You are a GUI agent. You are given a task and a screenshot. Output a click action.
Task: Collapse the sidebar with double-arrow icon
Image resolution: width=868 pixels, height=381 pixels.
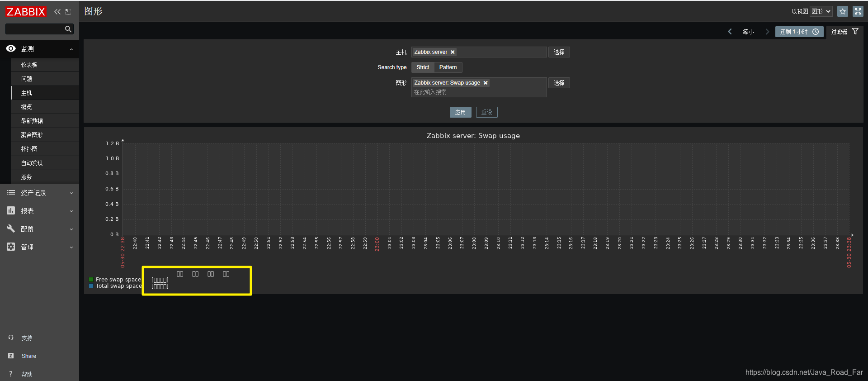coord(57,12)
